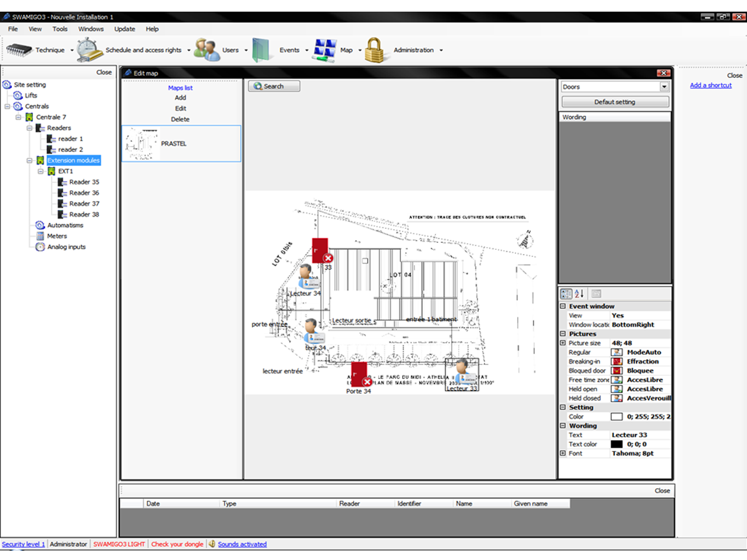Image resolution: width=747 pixels, height=560 pixels.
Task: Open the Windows menu
Action: click(x=91, y=29)
